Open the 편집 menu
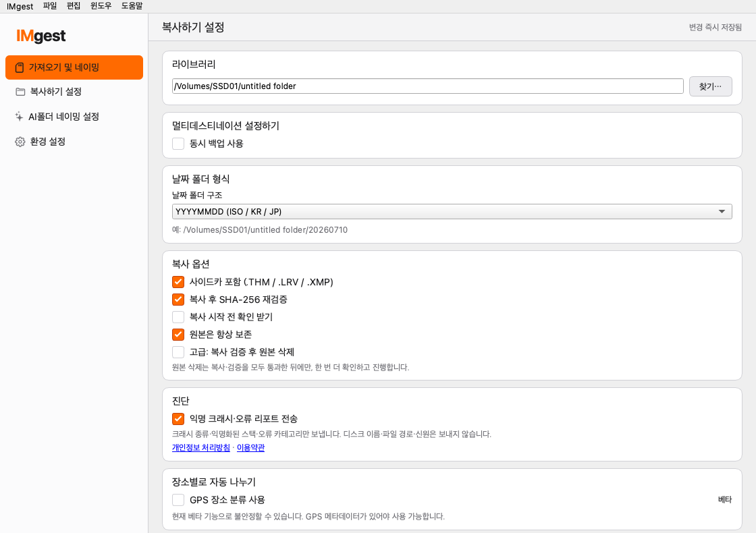This screenshot has width=756, height=533. coord(74,6)
